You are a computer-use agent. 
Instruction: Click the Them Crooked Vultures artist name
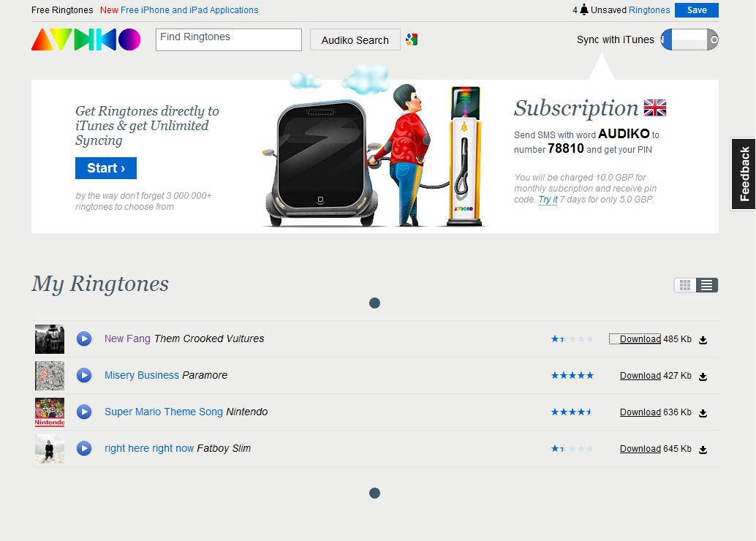(x=209, y=338)
